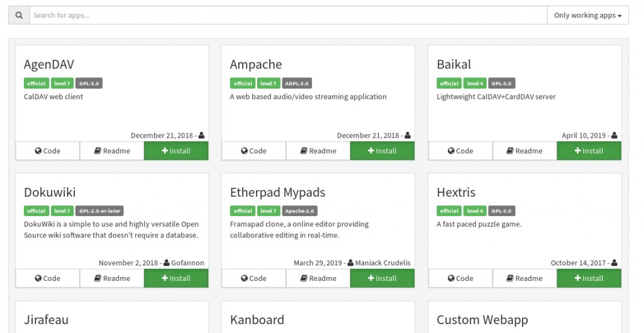
Task: Click the Maniack Crudelis maintainer name
Action: tap(383, 263)
